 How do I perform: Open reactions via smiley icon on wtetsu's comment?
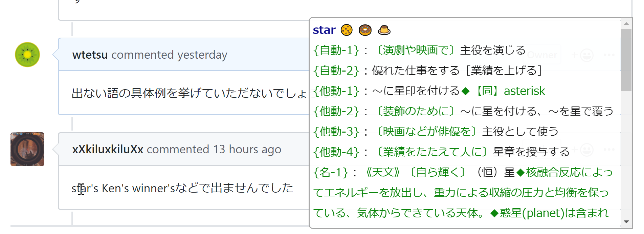(x=587, y=55)
